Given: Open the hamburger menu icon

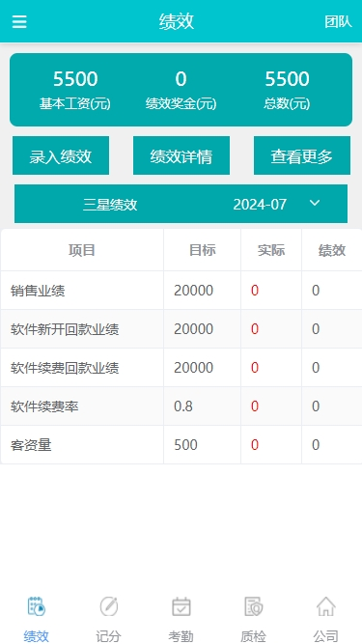Looking at the screenshot, I should coord(19,22).
